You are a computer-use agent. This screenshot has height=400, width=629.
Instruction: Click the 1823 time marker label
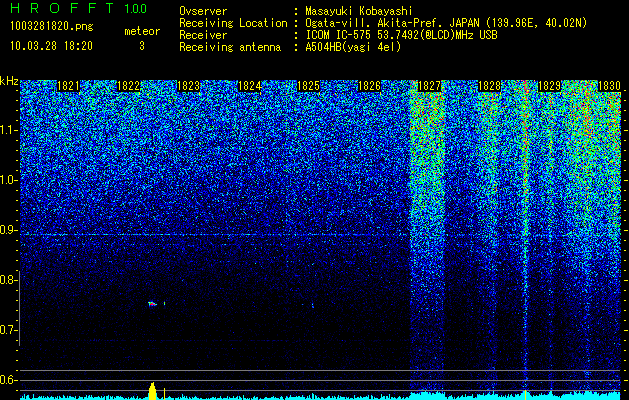pos(189,86)
